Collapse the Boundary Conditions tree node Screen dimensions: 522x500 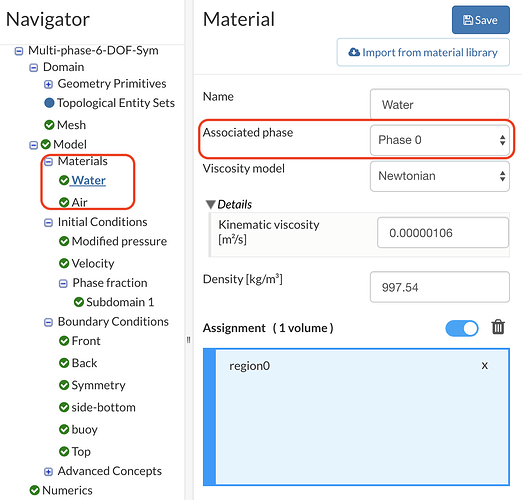coord(48,322)
